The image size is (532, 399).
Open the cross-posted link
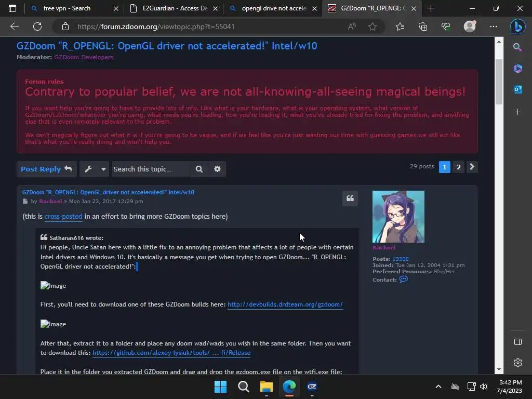coord(63,217)
